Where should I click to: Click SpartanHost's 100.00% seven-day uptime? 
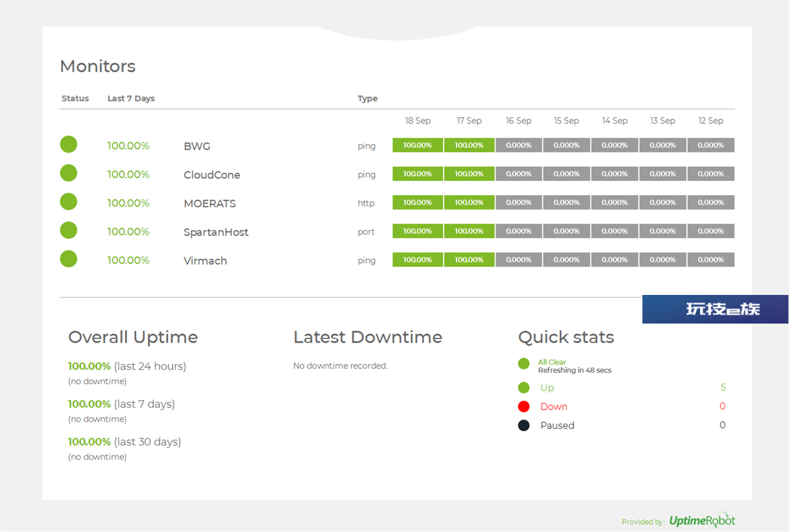tap(128, 232)
